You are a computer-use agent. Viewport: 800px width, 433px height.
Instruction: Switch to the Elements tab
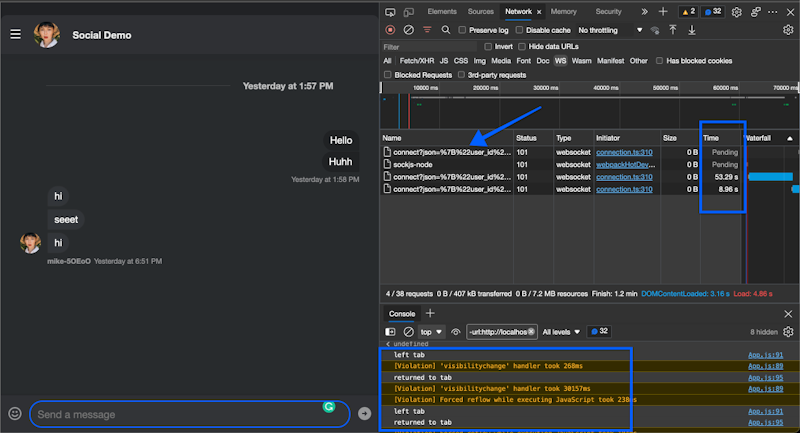click(x=442, y=12)
